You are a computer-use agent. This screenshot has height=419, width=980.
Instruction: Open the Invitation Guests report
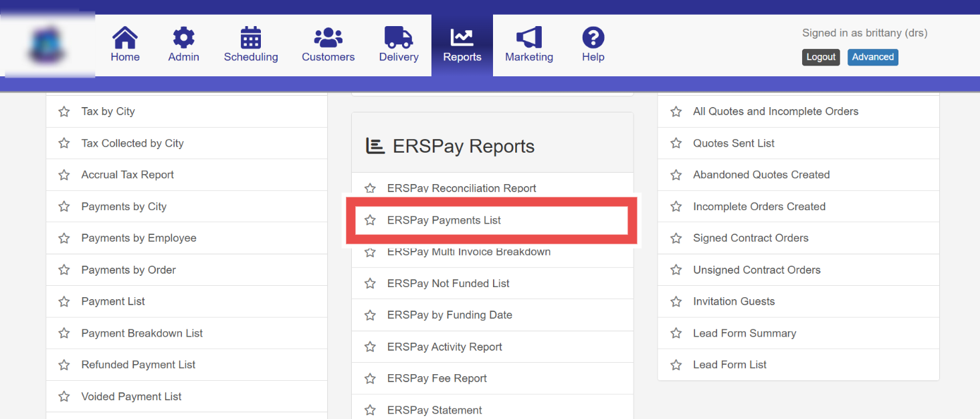[734, 301]
